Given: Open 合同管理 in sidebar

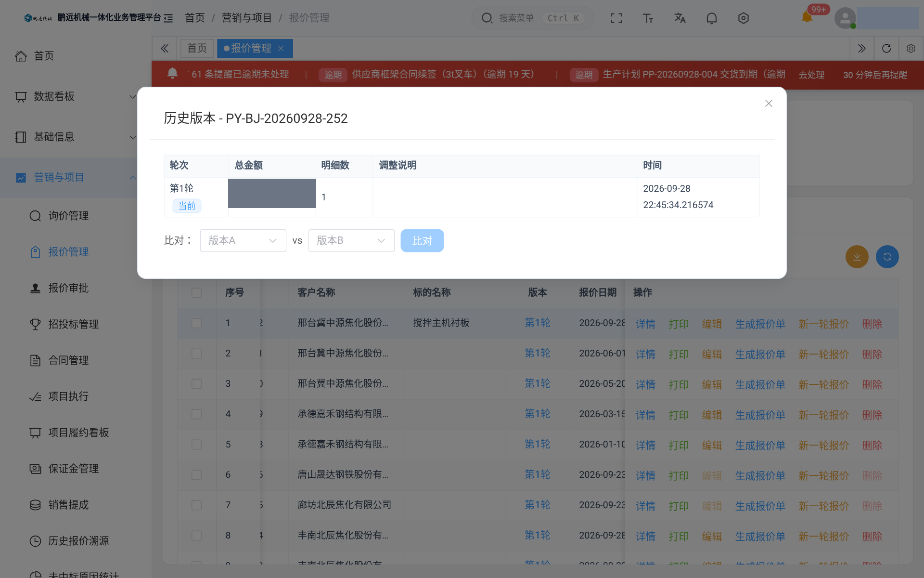Looking at the screenshot, I should coord(68,360).
